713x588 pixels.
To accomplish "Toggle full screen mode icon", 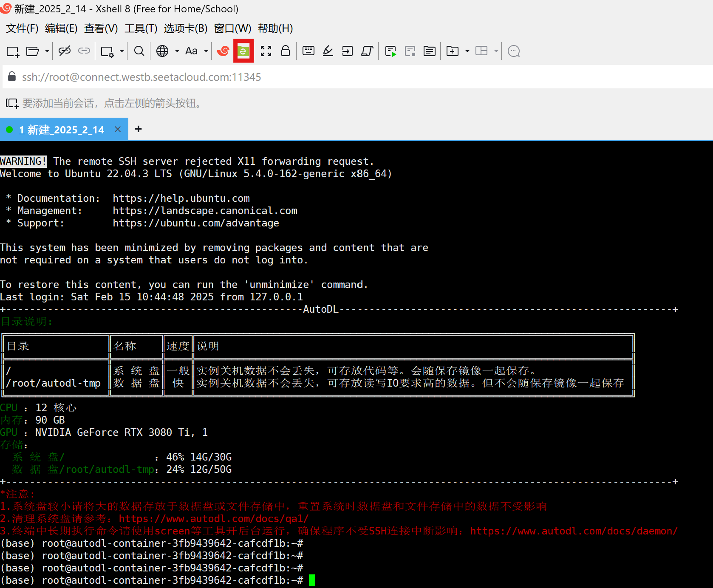I will (266, 51).
